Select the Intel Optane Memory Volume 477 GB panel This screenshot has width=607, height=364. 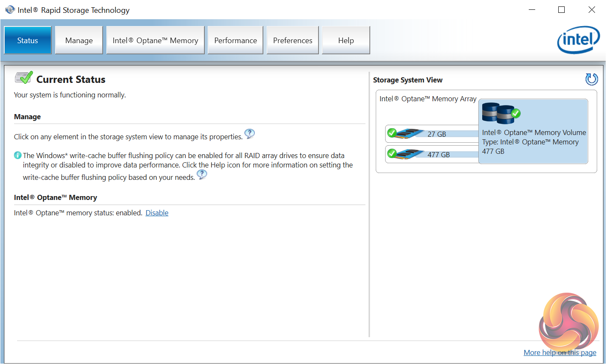tap(533, 142)
